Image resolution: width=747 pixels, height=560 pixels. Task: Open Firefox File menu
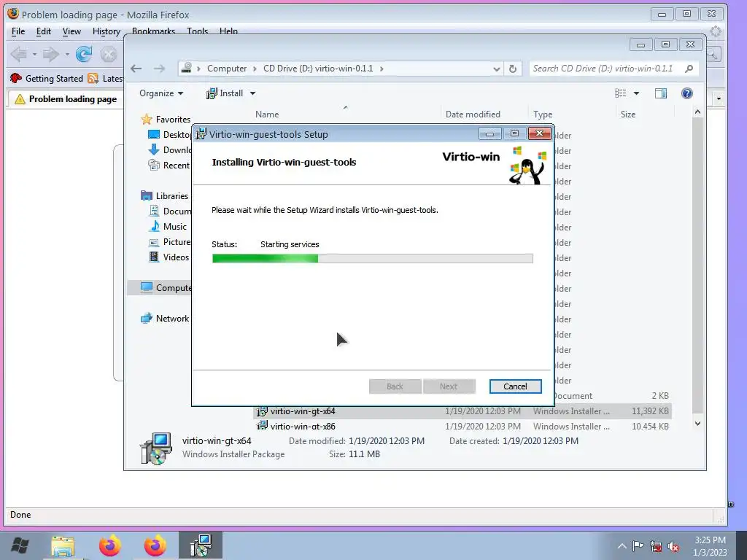(x=18, y=31)
